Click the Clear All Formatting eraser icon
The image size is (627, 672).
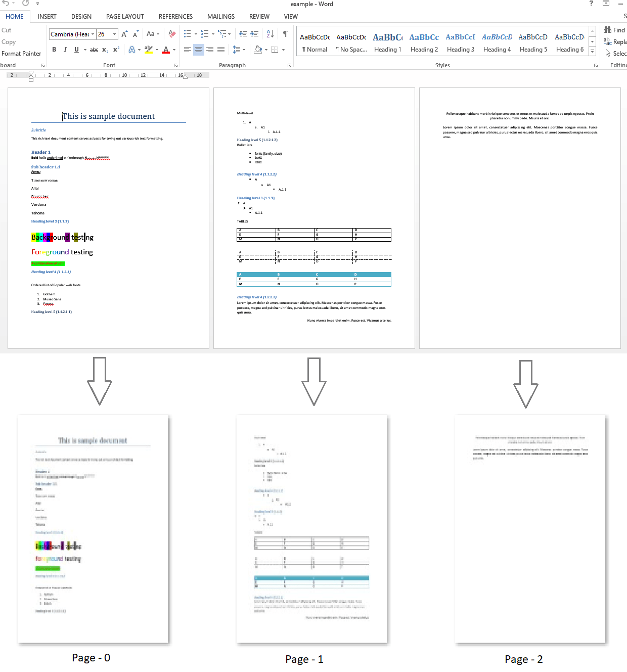[x=172, y=34]
